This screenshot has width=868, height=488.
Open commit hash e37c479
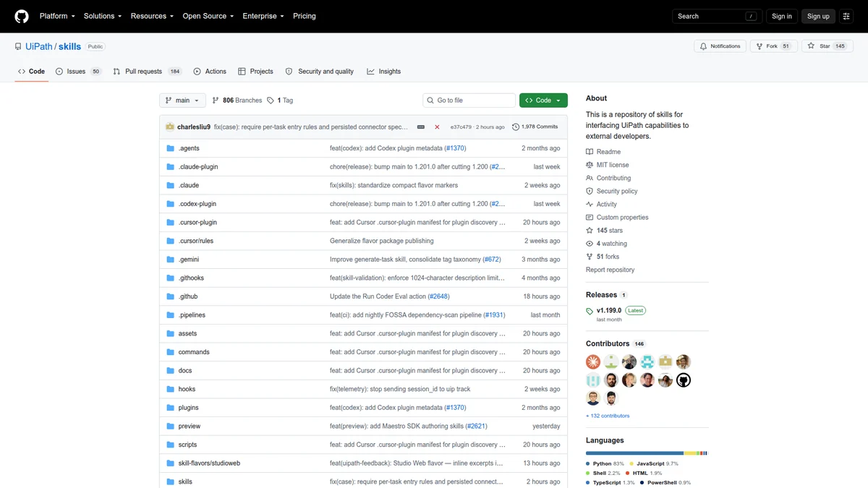pos(461,127)
